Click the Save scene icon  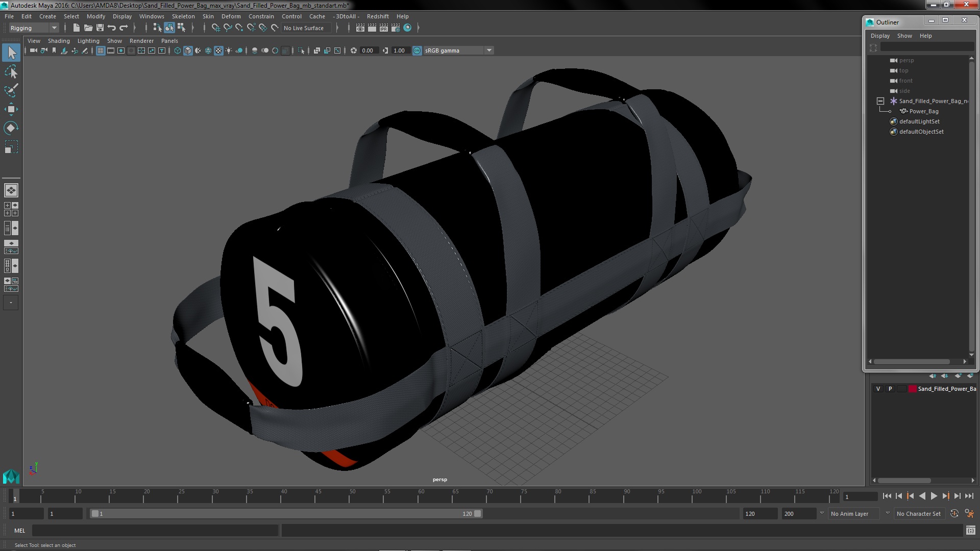point(100,28)
